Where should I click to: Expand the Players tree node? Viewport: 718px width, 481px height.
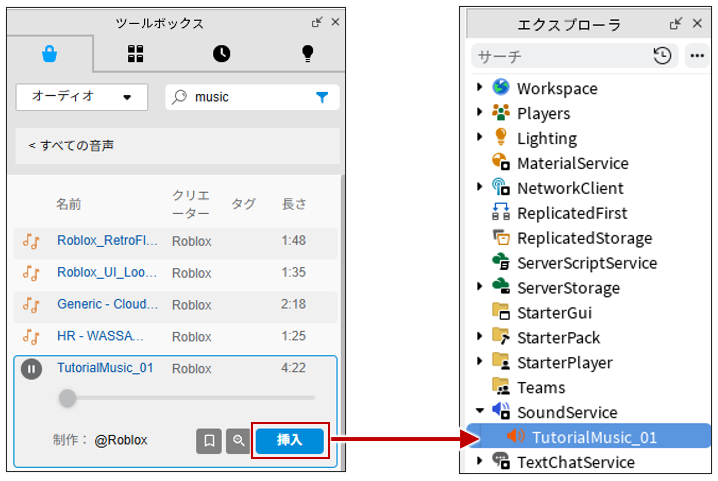479,111
